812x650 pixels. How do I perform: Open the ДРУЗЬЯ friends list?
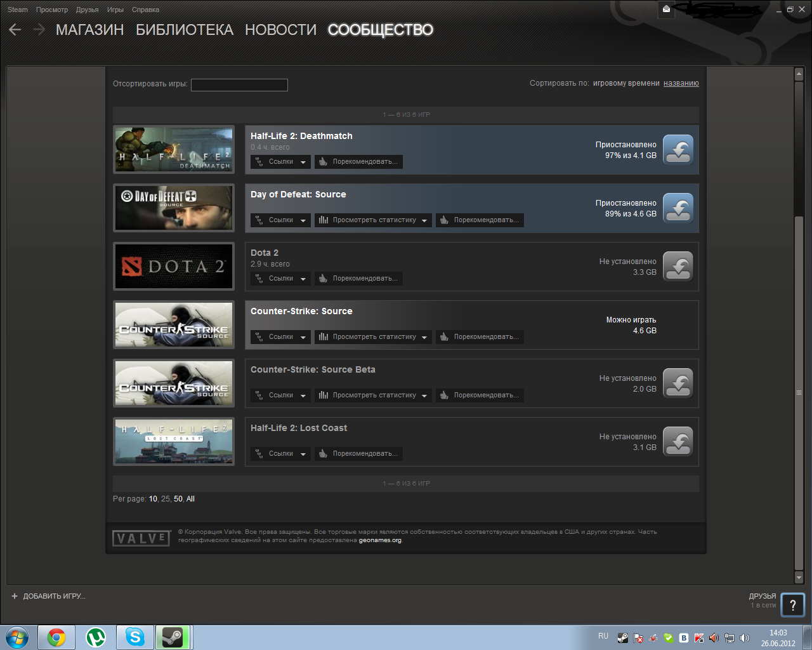tap(763, 596)
